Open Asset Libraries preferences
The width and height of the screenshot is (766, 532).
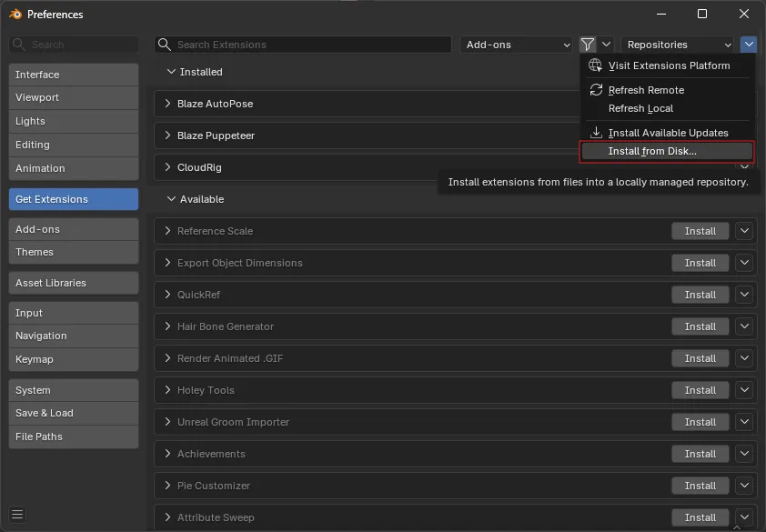[74, 283]
